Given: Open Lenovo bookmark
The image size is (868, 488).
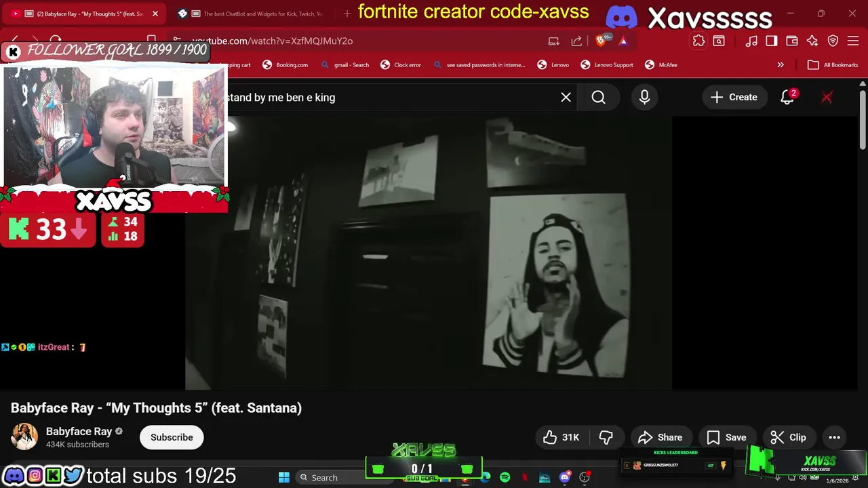Looking at the screenshot, I should [553, 65].
